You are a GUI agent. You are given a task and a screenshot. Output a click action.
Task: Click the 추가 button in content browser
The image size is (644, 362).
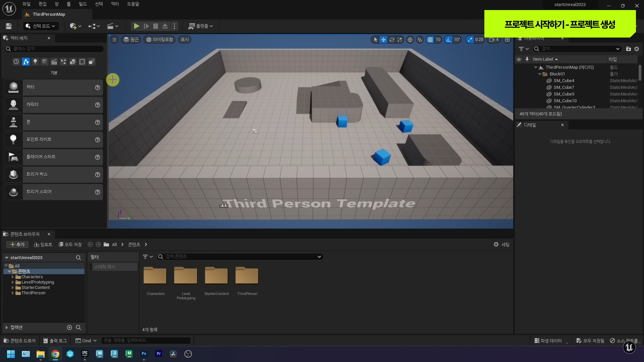tap(17, 244)
